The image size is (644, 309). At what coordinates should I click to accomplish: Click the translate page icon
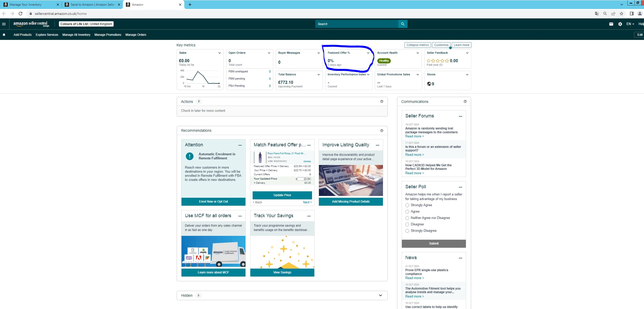[597, 14]
